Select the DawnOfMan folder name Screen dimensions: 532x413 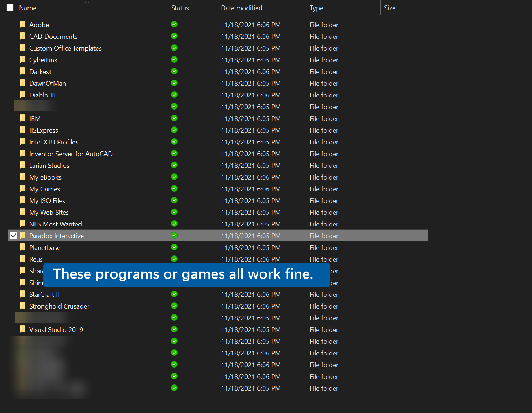tap(48, 83)
